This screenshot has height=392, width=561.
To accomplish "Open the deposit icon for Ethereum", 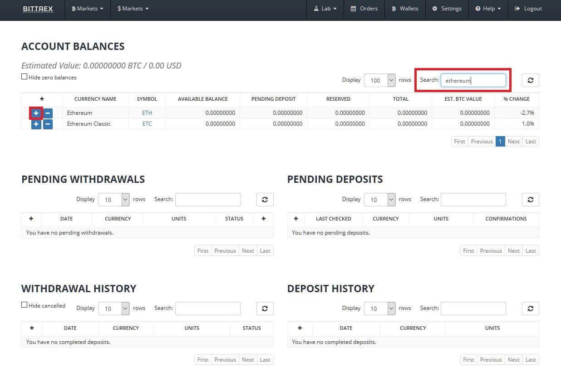I will [x=36, y=113].
